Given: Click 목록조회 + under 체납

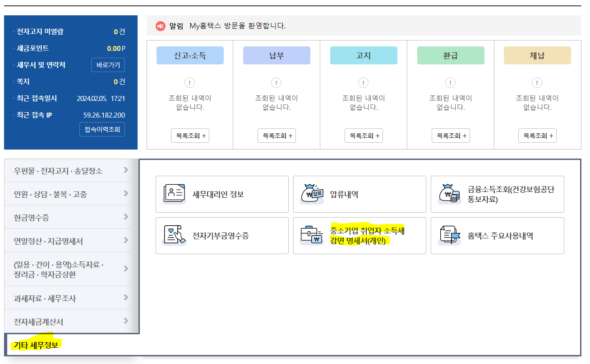Looking at the screenshot, I should pos(537,136).
